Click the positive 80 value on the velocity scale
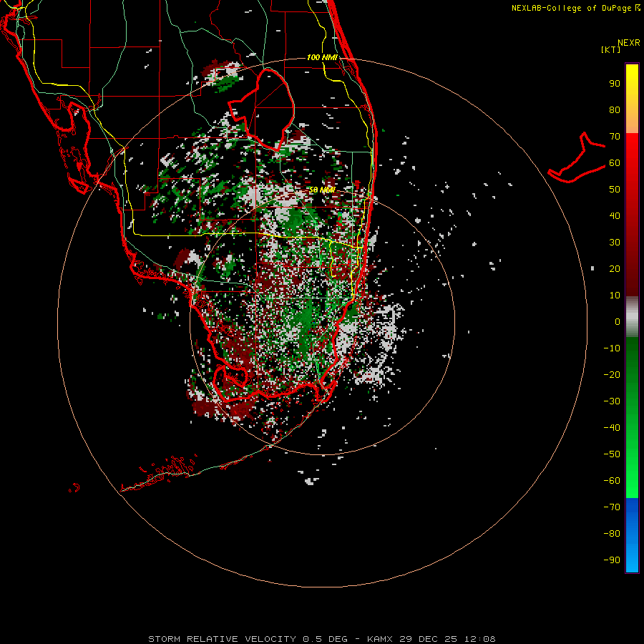644x644 pixels. pos(615,110)
